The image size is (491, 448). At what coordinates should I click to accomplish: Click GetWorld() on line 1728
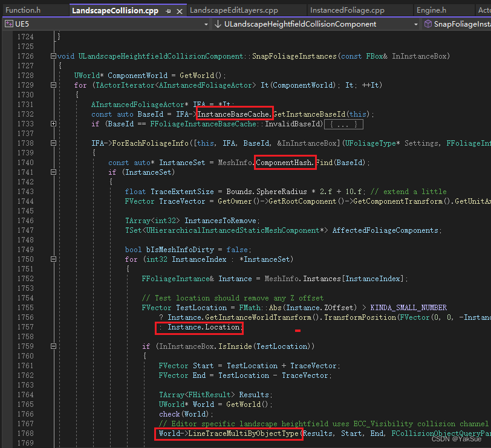[x=200, y=76]
